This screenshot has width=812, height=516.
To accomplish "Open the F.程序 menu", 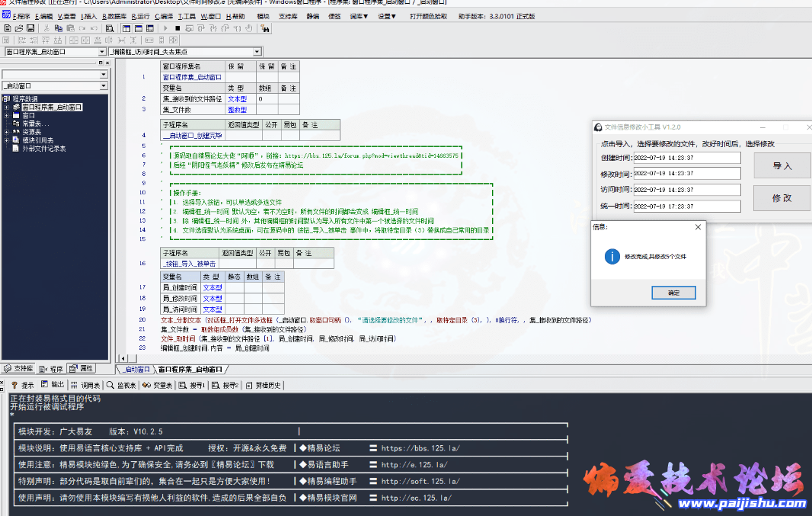I will coord(21,16).
